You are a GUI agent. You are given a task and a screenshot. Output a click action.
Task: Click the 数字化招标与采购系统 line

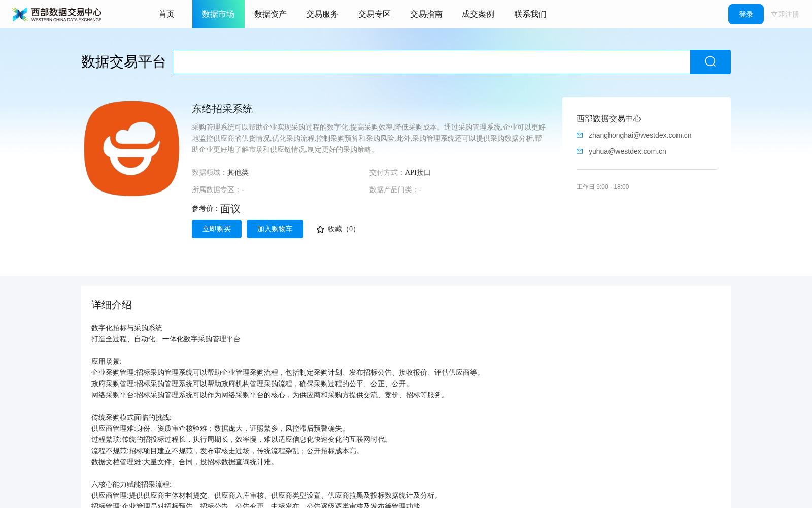point(127,328)
